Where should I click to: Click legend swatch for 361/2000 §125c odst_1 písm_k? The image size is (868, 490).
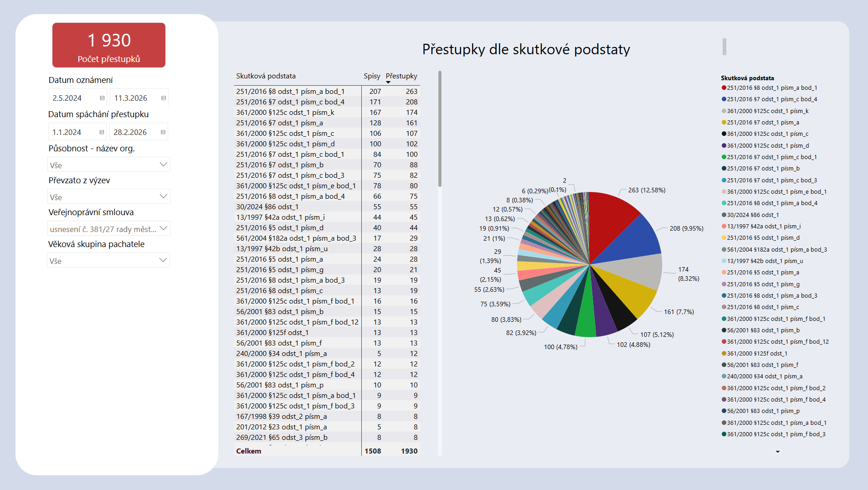click(x=724, y=111)
